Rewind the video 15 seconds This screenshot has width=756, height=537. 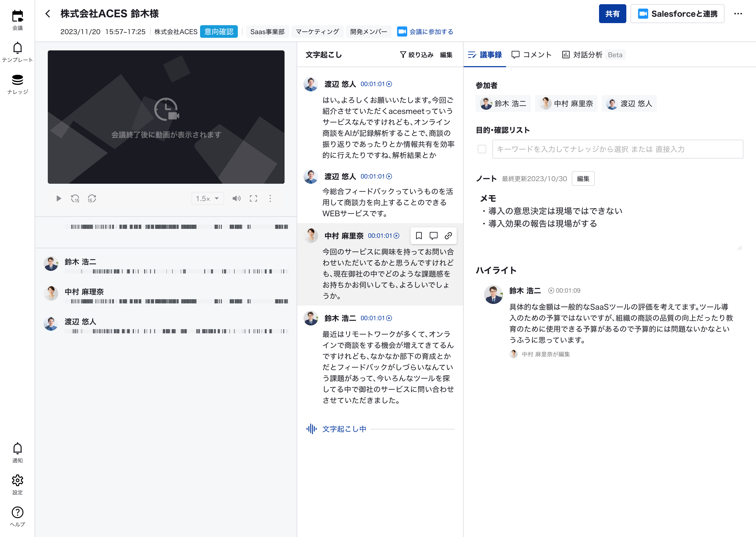point(75,198)
